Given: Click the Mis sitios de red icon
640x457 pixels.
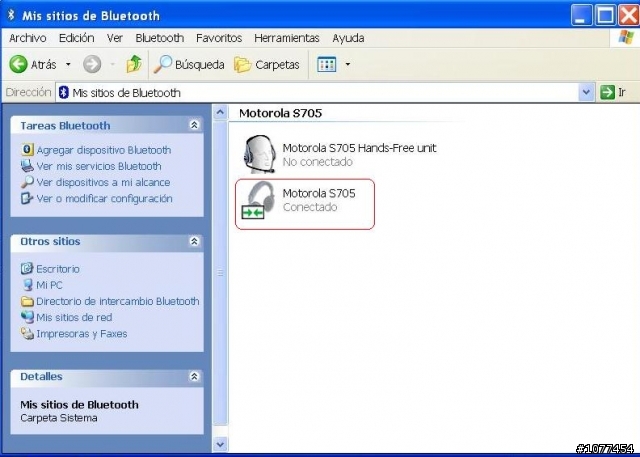Looking at the screenshot, I should click(27, 317).
